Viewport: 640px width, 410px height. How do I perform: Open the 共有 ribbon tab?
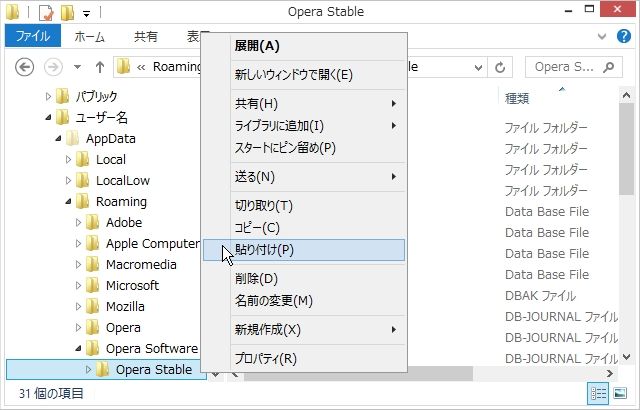pos(145,37)
